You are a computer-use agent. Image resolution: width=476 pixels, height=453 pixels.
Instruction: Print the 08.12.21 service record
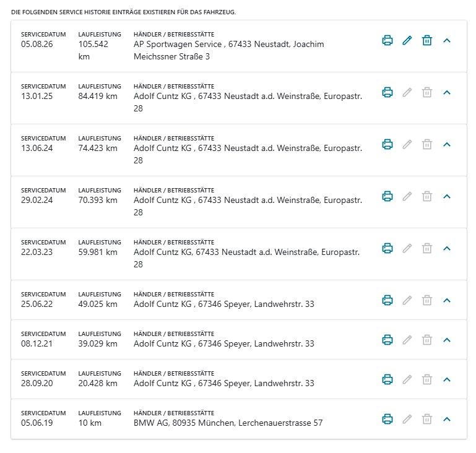[387, 340]
